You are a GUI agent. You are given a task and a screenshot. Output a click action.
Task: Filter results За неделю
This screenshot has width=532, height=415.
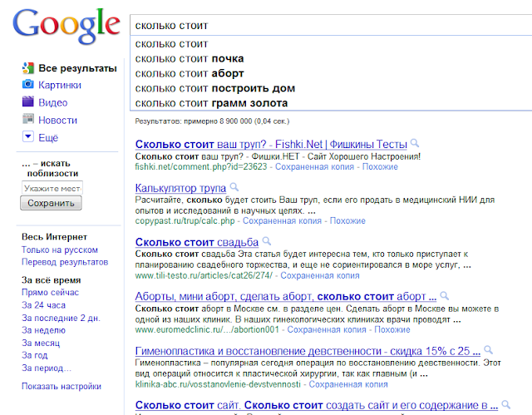[x=43, y=330]
